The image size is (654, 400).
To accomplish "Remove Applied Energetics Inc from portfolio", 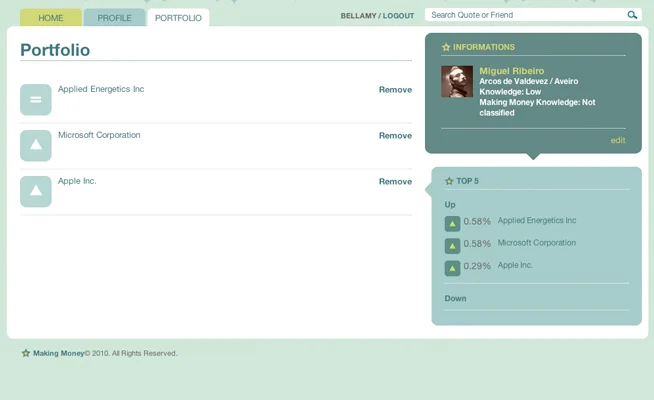I will coord(395,90).
